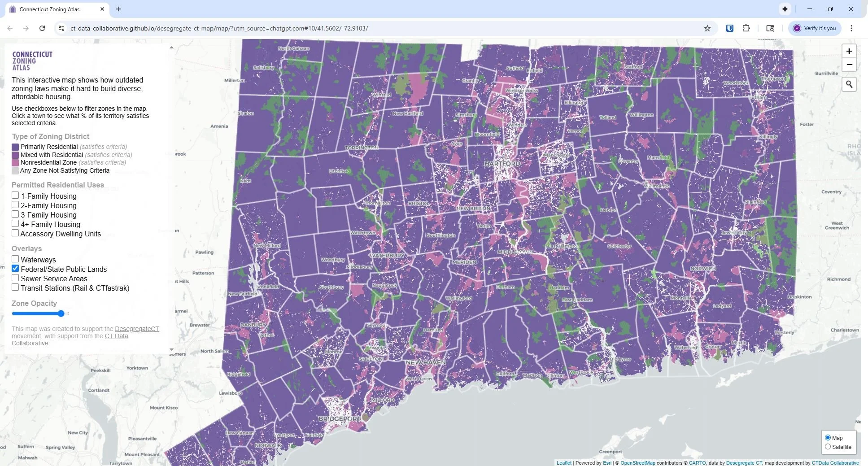This screenshot has width=868, height=466.
Task: Select the Connecticut Zoning Atlas tab
Action: pyautogui.click(x=56, y=9)
